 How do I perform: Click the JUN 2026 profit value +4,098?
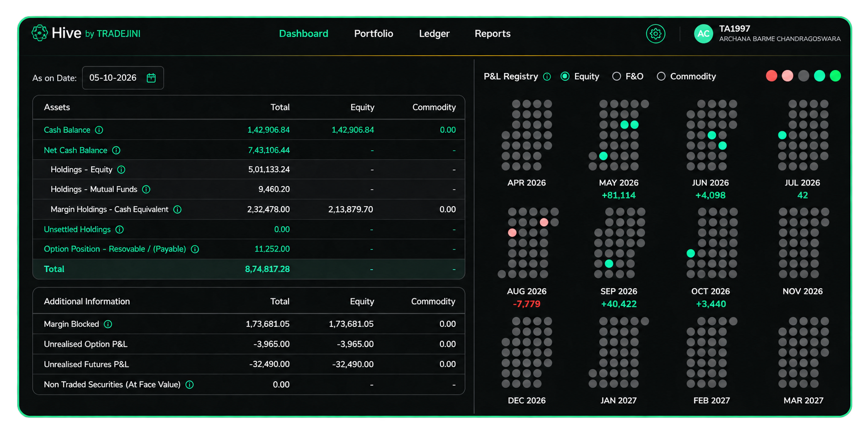pos(710,196)
